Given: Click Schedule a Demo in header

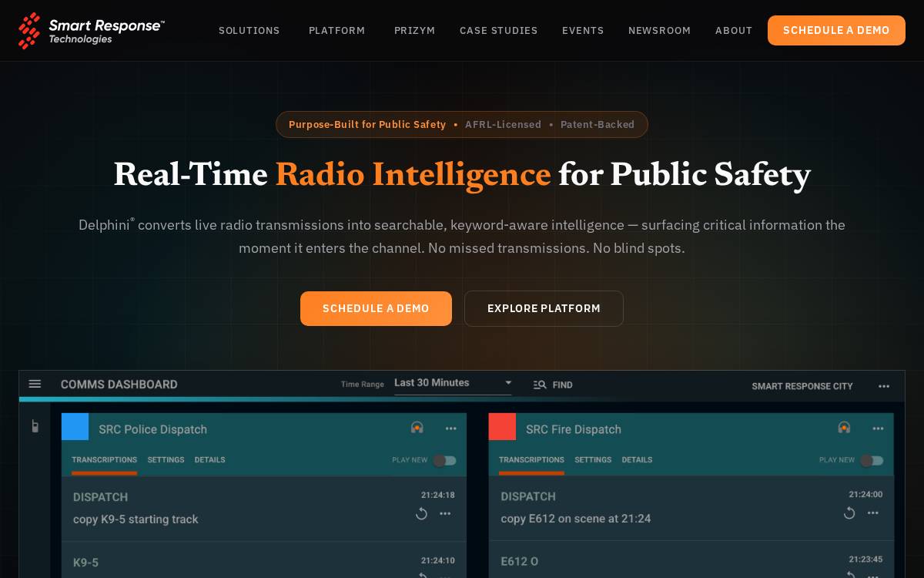Looking at the screenshot, I should (x=836, y=31).
